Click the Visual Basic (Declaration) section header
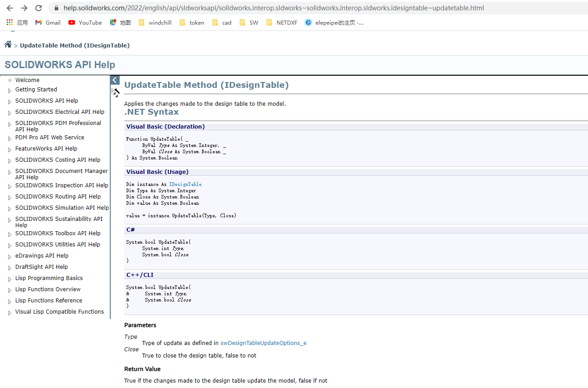 [165, 126]
